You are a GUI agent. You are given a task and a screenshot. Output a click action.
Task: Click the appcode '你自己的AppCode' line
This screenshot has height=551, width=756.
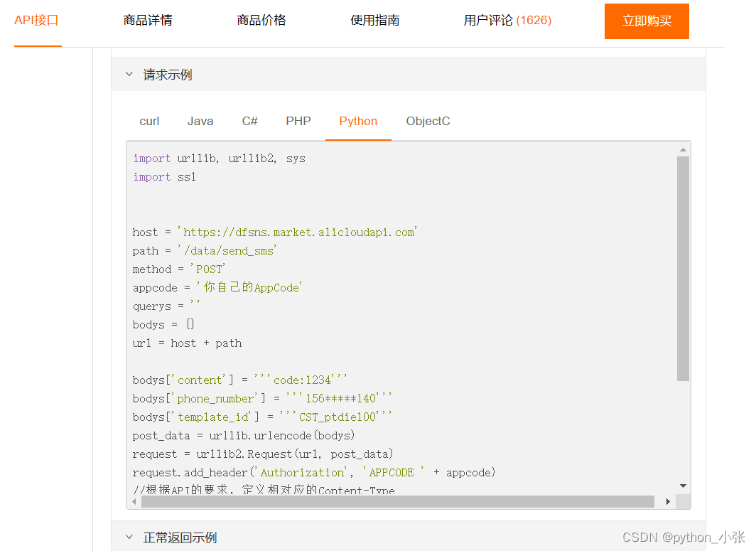pyautogui.click(x=217, y=287)
